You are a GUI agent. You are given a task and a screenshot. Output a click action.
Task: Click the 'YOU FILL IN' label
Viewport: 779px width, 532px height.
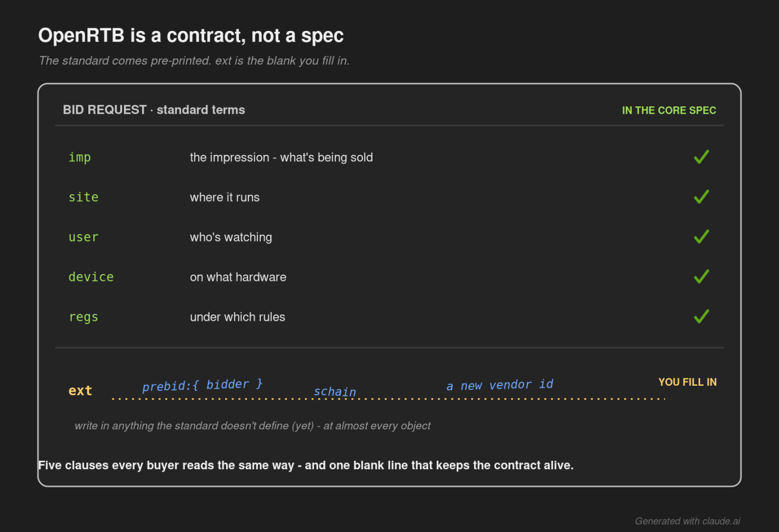(687, 382)
